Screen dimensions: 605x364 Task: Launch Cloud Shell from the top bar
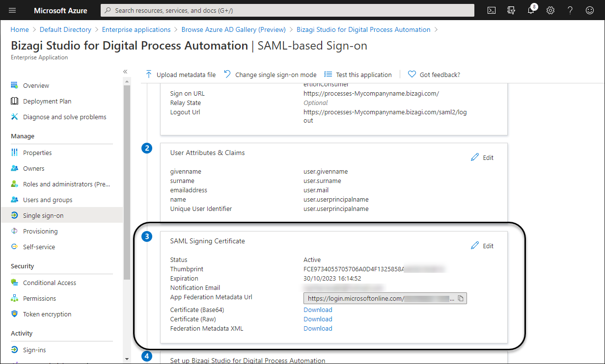491,10
